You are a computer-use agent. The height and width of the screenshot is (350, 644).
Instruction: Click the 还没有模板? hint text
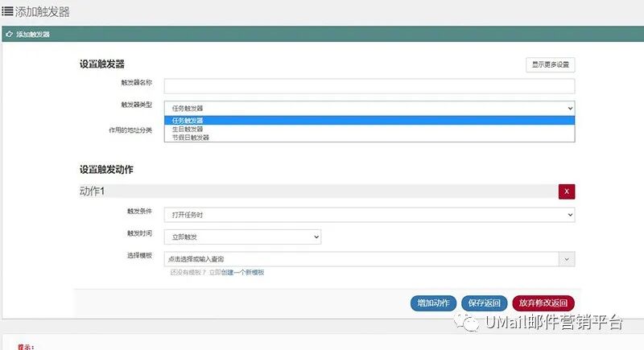188,272
